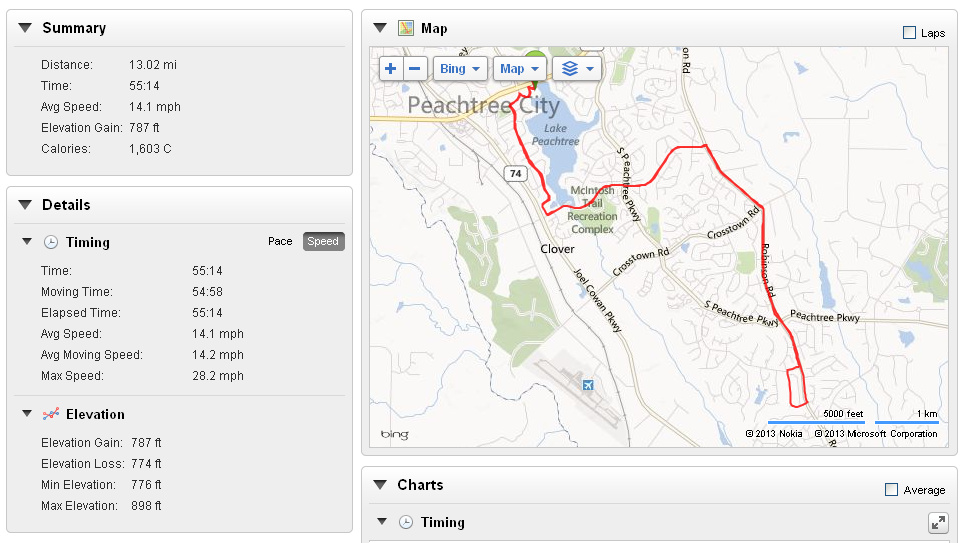
Task: Tick the Average checkbox in Charts
Action: point(892,490)
